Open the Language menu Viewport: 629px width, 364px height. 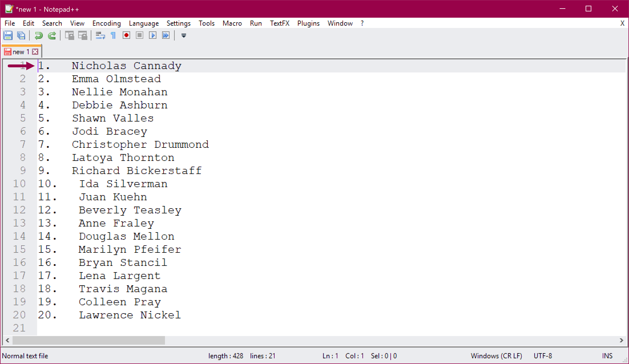(x=144, y=23)
